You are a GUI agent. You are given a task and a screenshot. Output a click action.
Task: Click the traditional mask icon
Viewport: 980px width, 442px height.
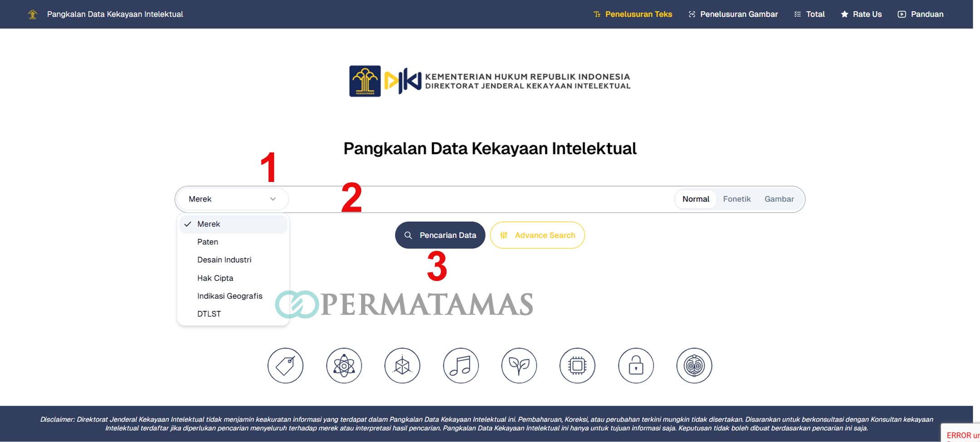pyautogui.click(x=694, y=366)
